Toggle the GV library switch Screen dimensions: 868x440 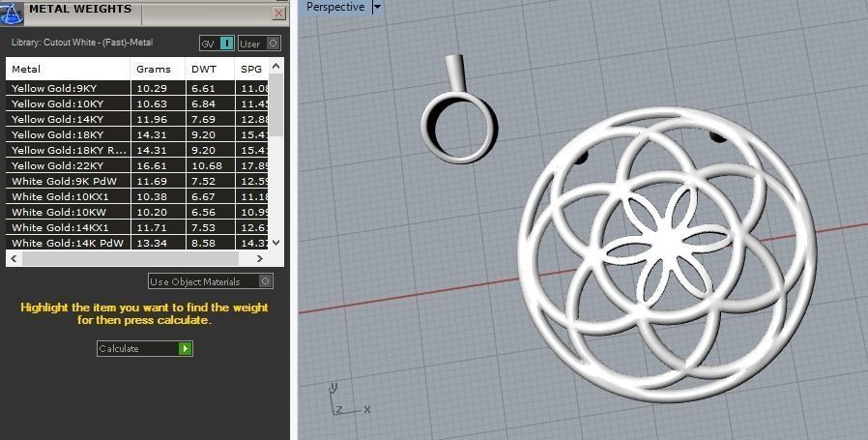click(x=217, y=44)
